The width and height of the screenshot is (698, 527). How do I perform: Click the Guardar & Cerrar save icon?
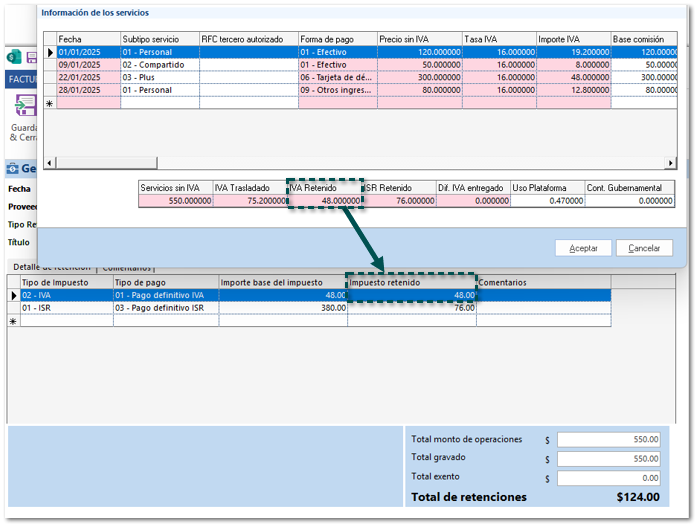(22, 107)
